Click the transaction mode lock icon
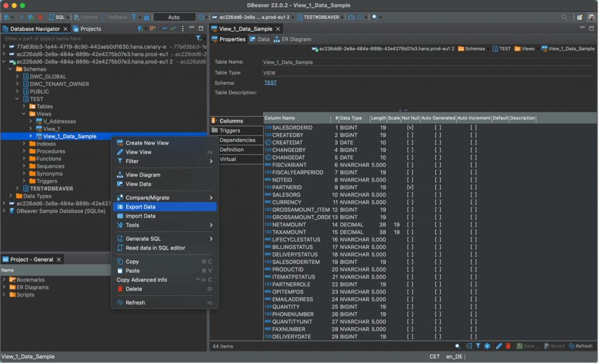 [x=146, y=17]
